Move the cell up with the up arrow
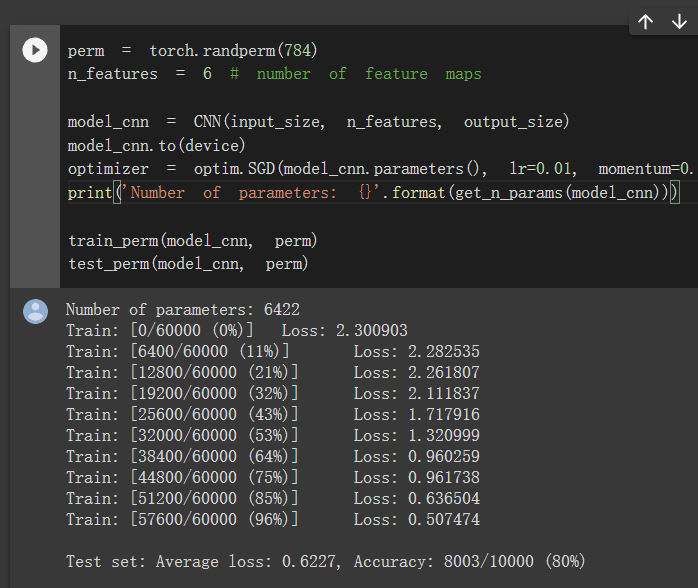This screenshot has height=588, width=698. tap(645, 21)
